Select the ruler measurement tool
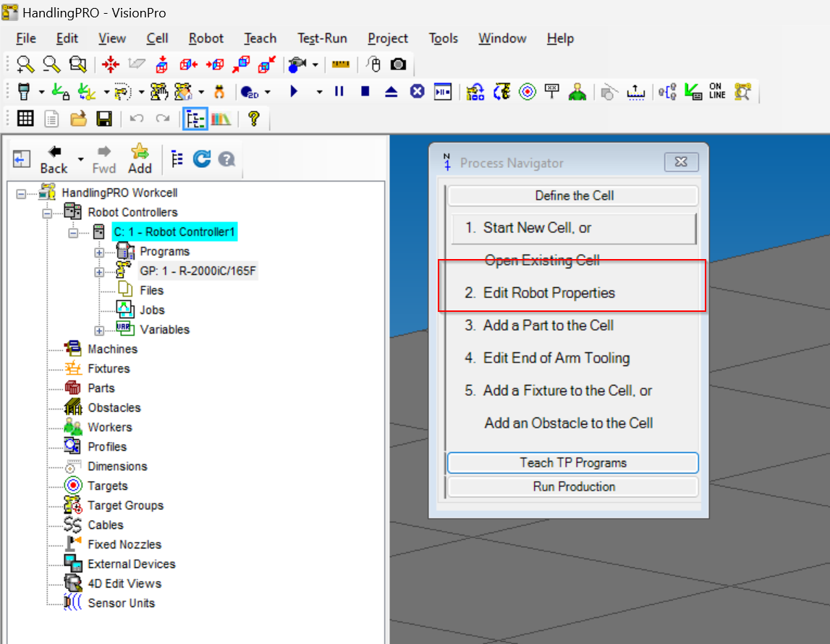Image resolution: width=830 pixels, height=644 pixels. point(340,64)
